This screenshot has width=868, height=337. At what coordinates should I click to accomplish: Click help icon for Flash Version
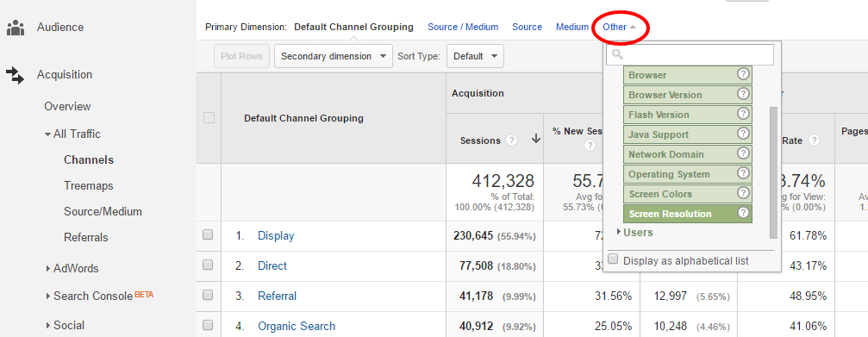(x=743, y=114)
